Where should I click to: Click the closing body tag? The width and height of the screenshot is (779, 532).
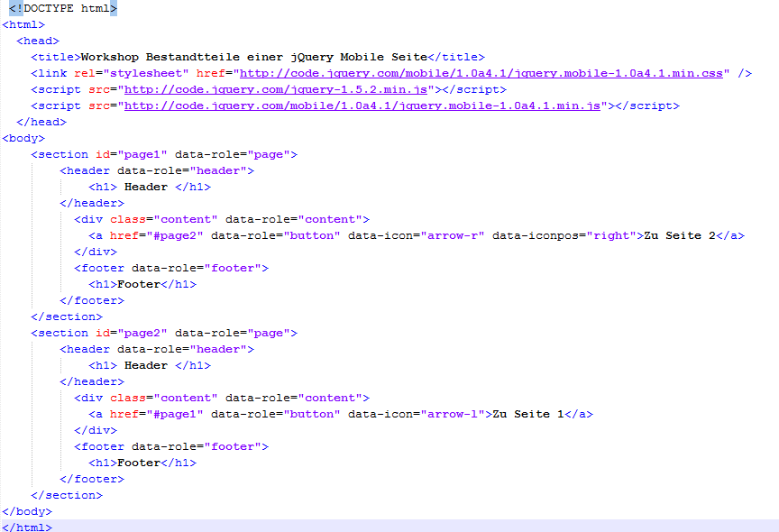coord(27,511)
